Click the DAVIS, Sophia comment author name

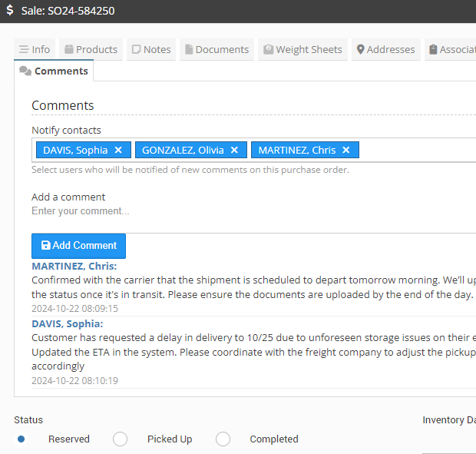point(68,323)
